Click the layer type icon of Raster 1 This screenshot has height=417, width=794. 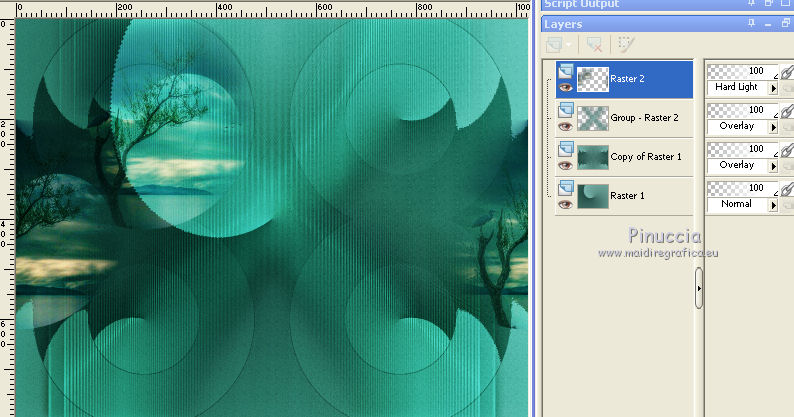click(566, 188)
